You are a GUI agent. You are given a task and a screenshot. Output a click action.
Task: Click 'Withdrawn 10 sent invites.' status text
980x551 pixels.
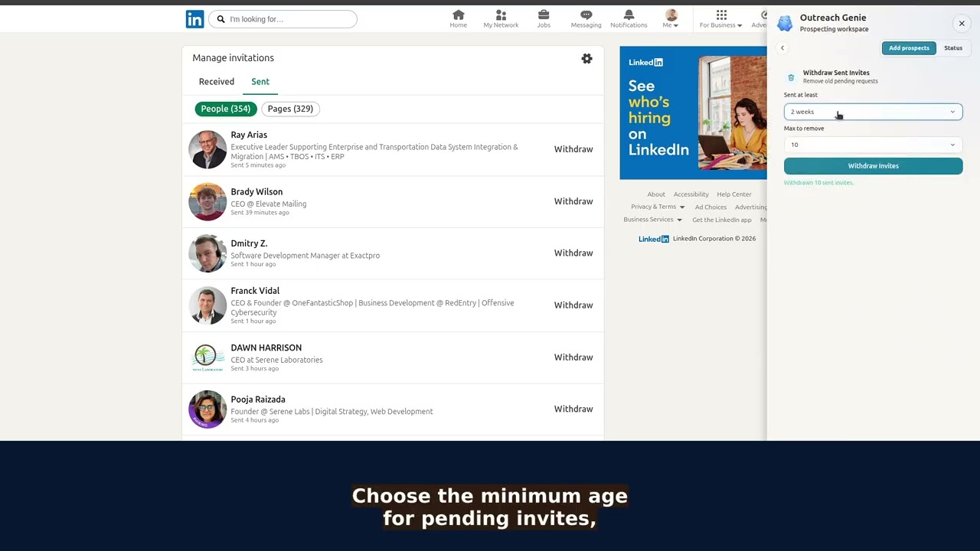(818, 183)
